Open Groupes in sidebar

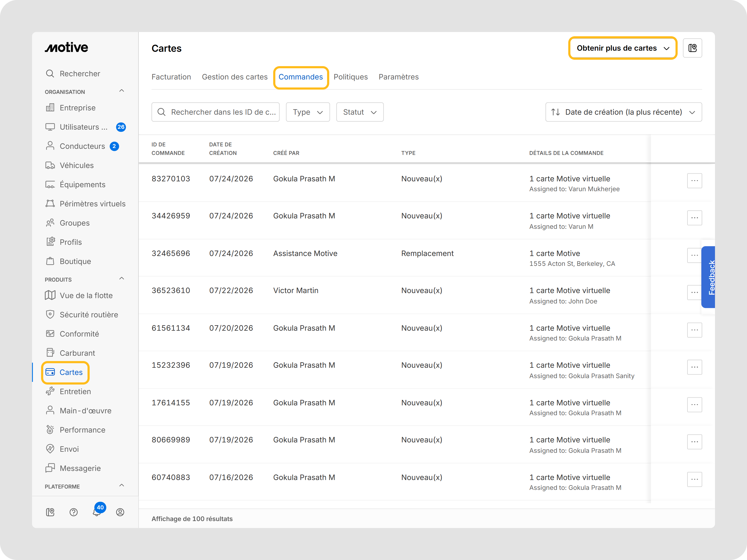[x=67, y=223]
